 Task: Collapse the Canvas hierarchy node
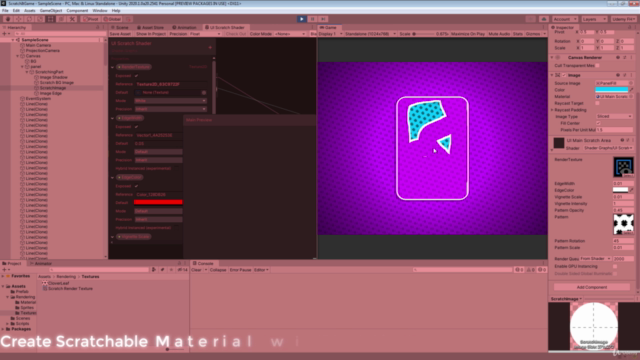18,56
